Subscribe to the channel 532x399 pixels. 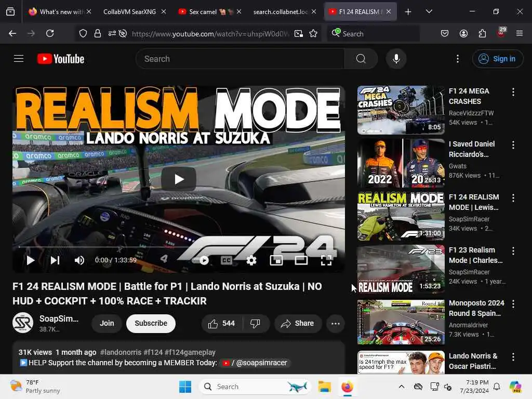pos(151,323)
